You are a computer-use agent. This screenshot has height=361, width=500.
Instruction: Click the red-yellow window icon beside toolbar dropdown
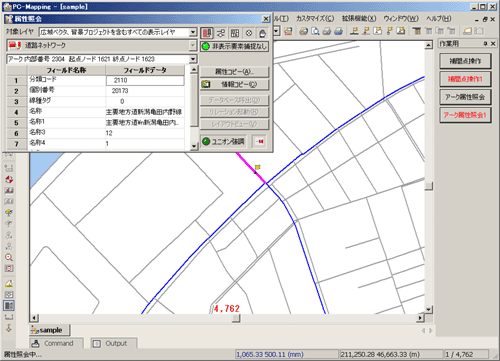(288, 31)
